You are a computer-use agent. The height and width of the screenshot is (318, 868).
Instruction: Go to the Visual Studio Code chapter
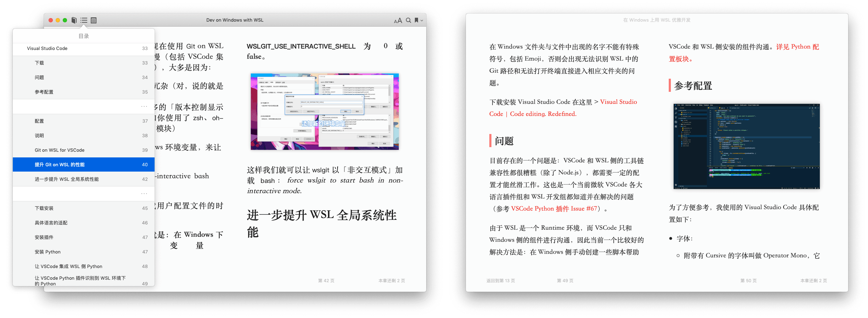[x=84, y=49]
